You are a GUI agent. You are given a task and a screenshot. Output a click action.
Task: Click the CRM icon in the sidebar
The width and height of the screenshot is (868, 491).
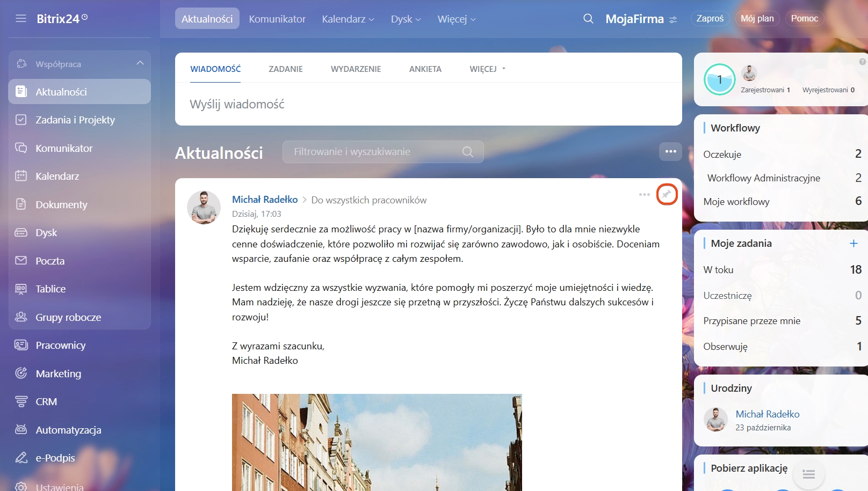[21, 401]
